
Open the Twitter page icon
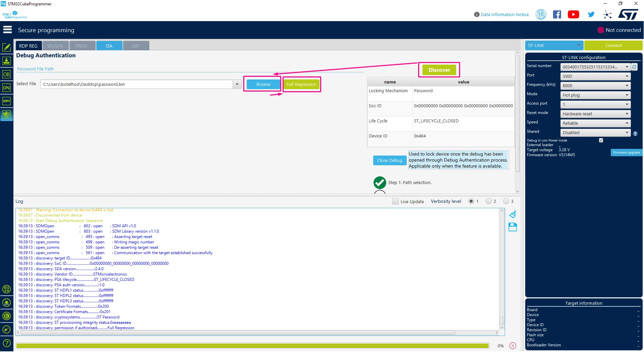point(591,14)
